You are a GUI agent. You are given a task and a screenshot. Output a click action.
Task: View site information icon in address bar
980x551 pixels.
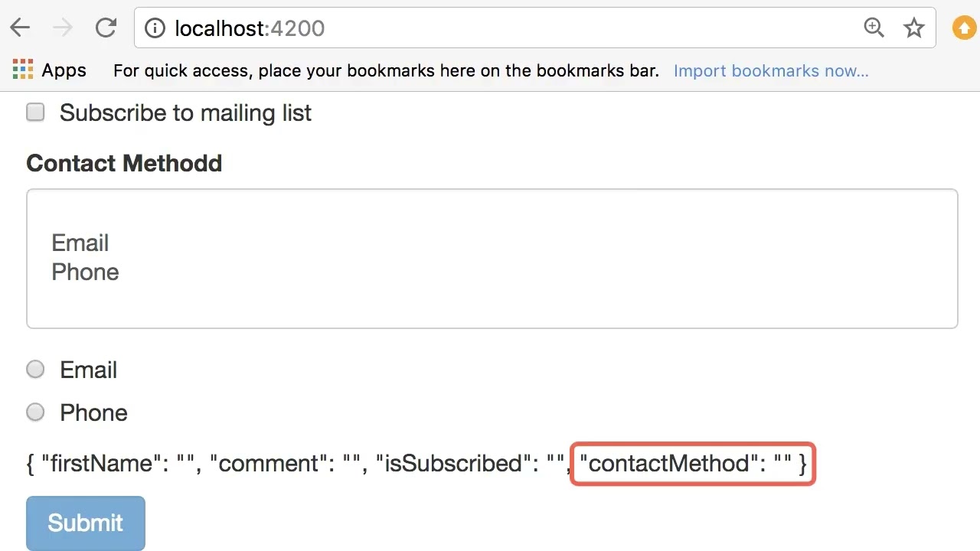(x=155, y=28)
